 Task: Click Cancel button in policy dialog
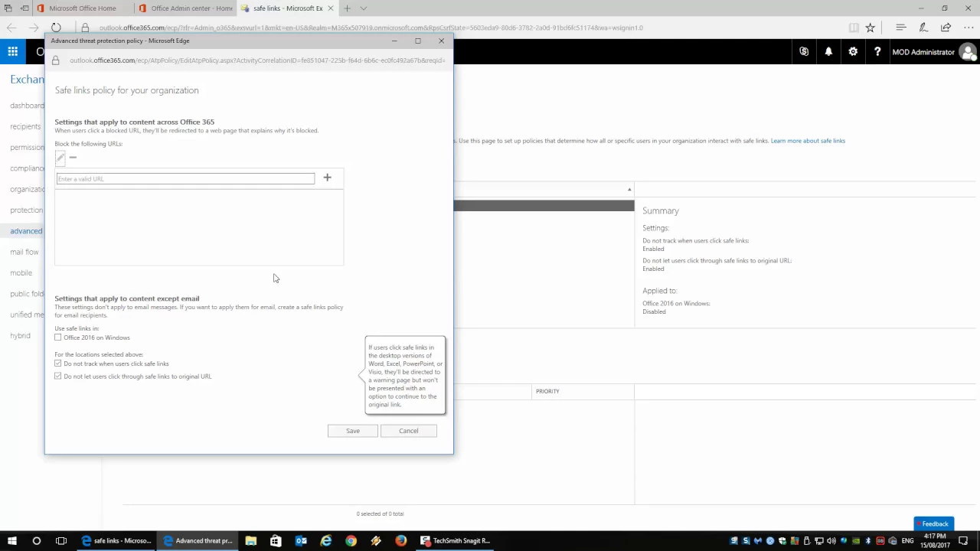(x=409, y=431)
